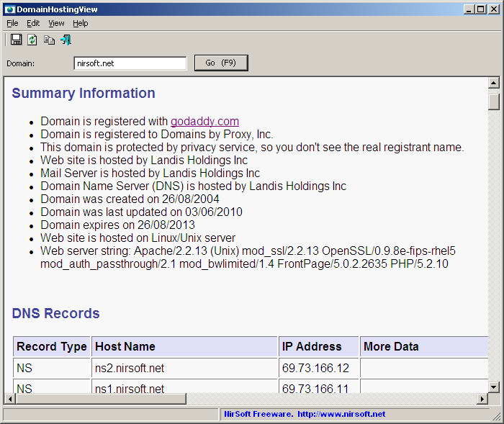Click the ns2.nirsoft.net host name cell
Screen dimensions: 504x424
[184, 368]
